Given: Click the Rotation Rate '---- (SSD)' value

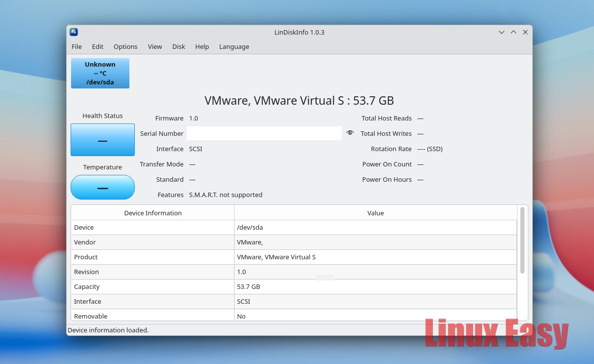Looking at the screenshot, I should click(430, 149).
